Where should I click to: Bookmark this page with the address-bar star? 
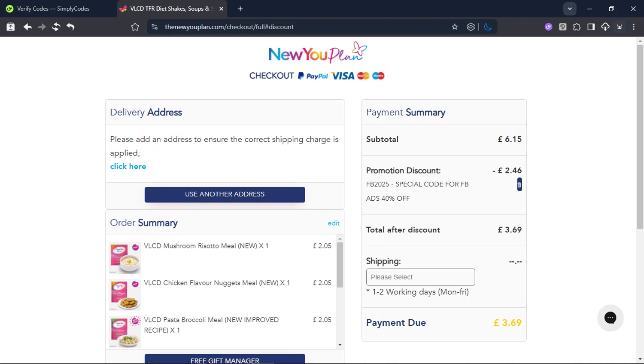pos(455,27)
